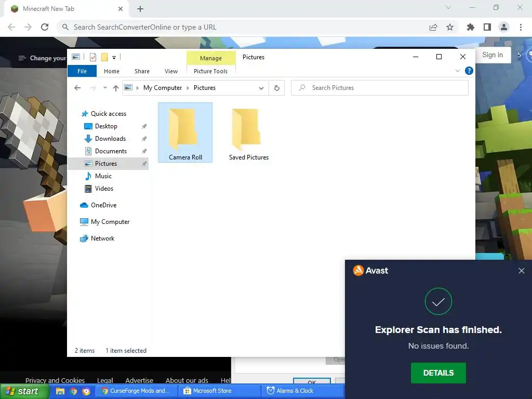532x399 pixels.
Task: Open the File ribbon tab
Action: (x=82, y=71)
